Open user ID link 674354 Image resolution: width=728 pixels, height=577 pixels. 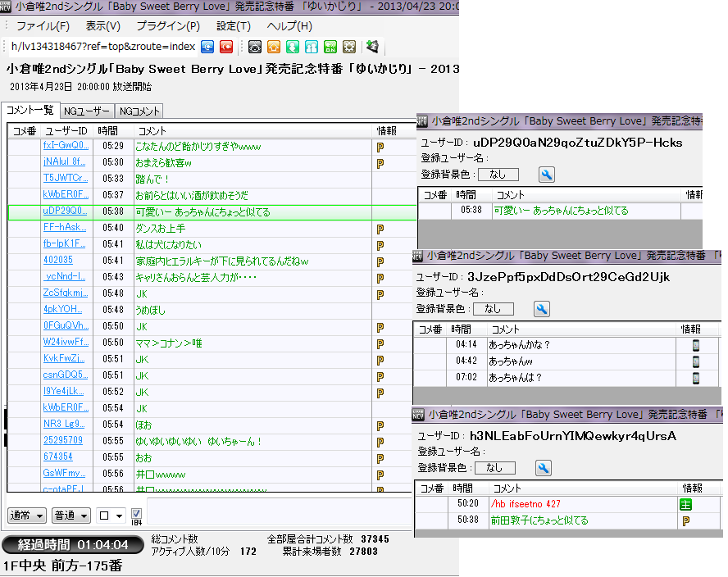tap(58, 457)
